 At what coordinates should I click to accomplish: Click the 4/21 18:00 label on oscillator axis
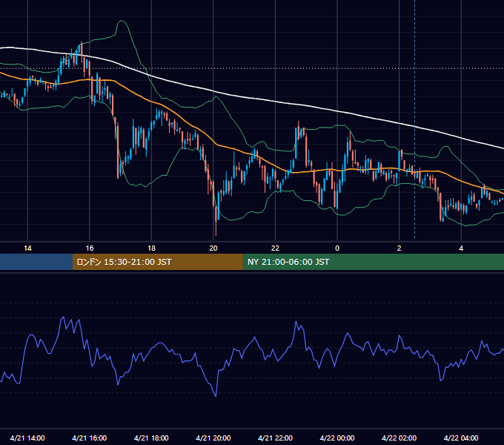[x=151, y=438]
